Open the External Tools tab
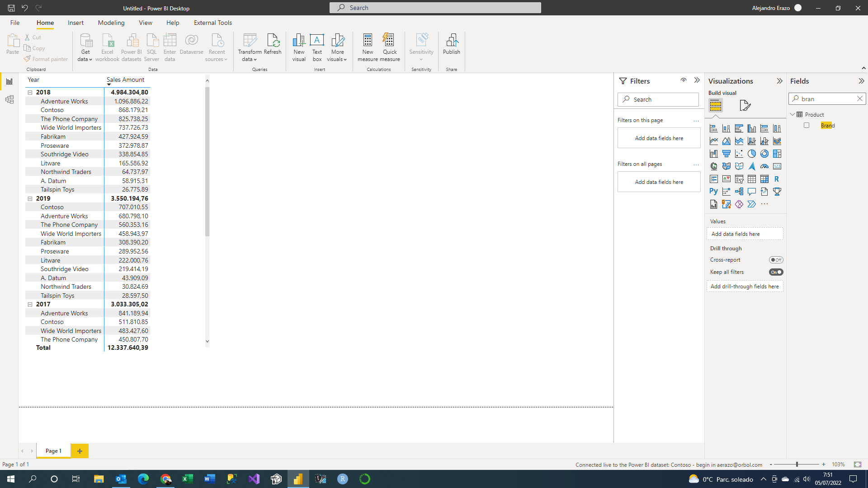Image resolution: width=868 pixels, height=488 pixels. [213, 23]
